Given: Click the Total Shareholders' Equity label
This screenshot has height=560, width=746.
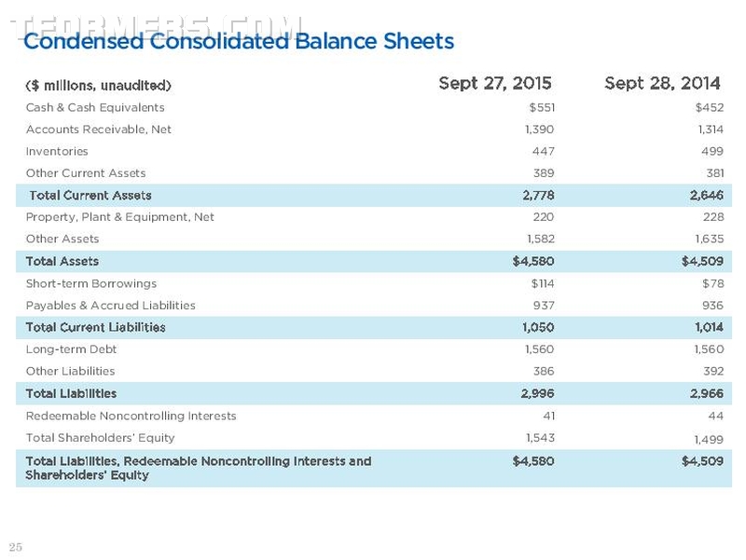Looking at the screenshot, I should [x=101, y=438].
